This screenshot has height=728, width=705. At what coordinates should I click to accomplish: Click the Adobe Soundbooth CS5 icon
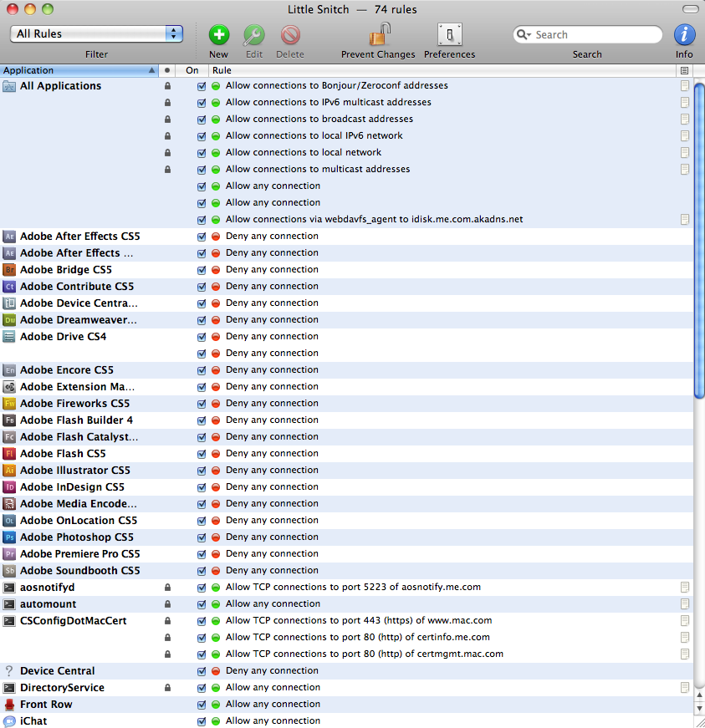[x=9, y=571]
